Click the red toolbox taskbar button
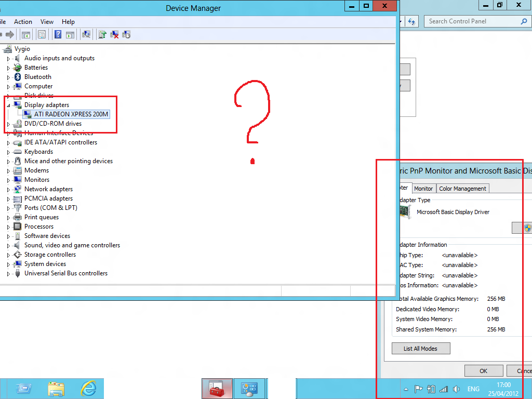The height and width of the screenshot is (399, 532). tap(217, 389)
